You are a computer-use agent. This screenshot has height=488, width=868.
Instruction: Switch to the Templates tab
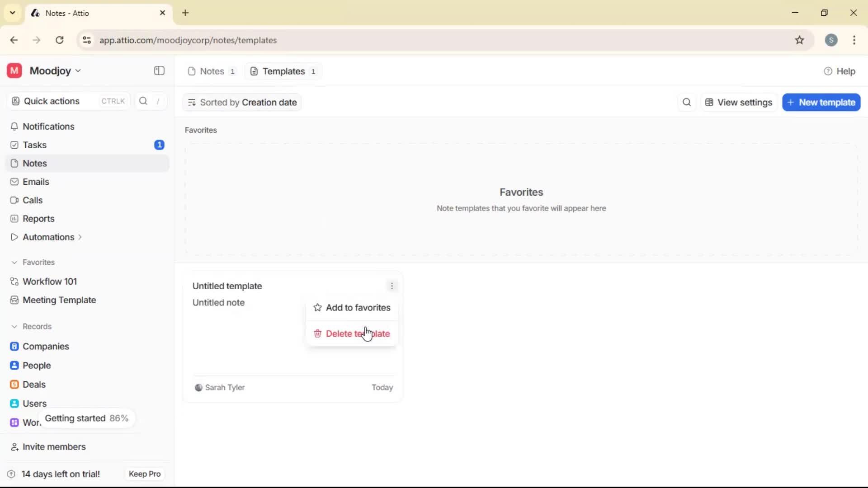[282, 71]
